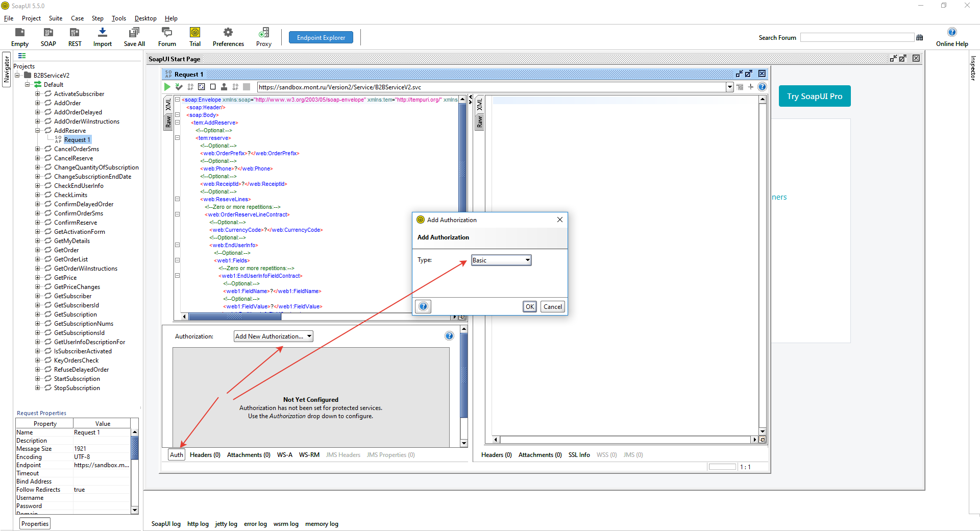Click the help icon in Add Authorization dialog

click(x=423, y=306)
